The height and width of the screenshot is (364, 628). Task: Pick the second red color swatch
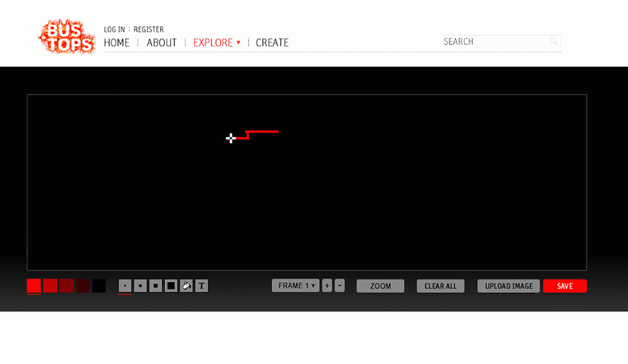point(50,286)
